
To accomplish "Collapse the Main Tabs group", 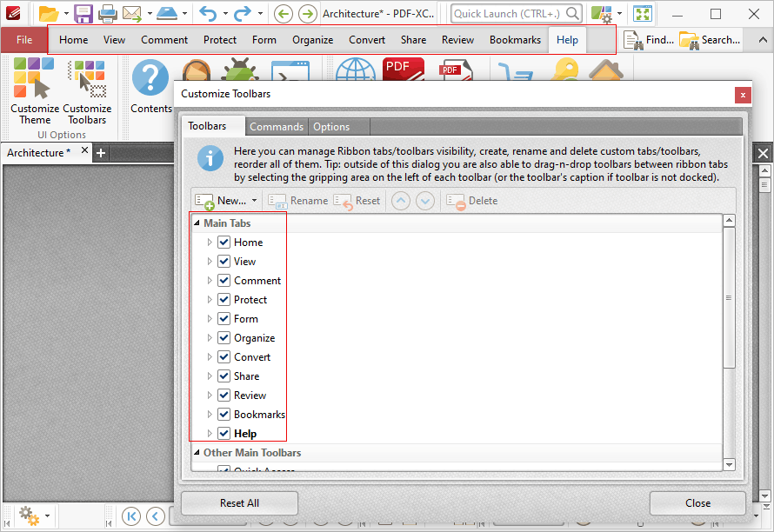I will click(x=197, y=223).
